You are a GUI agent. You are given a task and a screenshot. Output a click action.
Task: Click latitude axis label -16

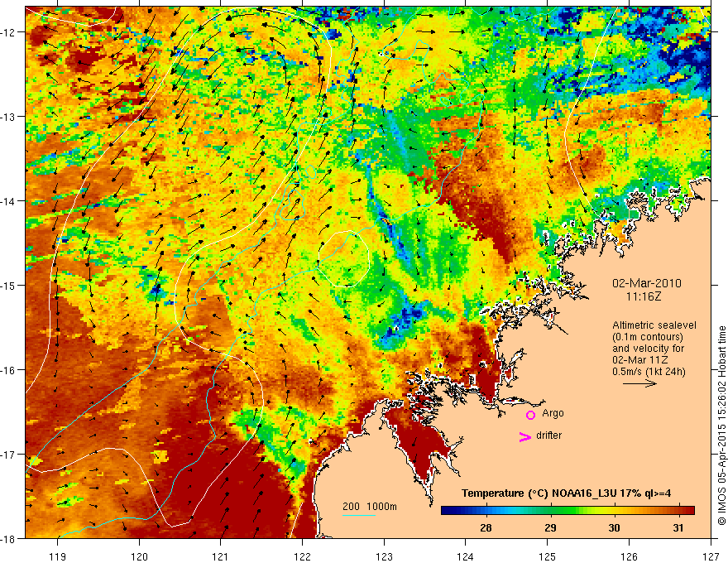coord(10,370)
